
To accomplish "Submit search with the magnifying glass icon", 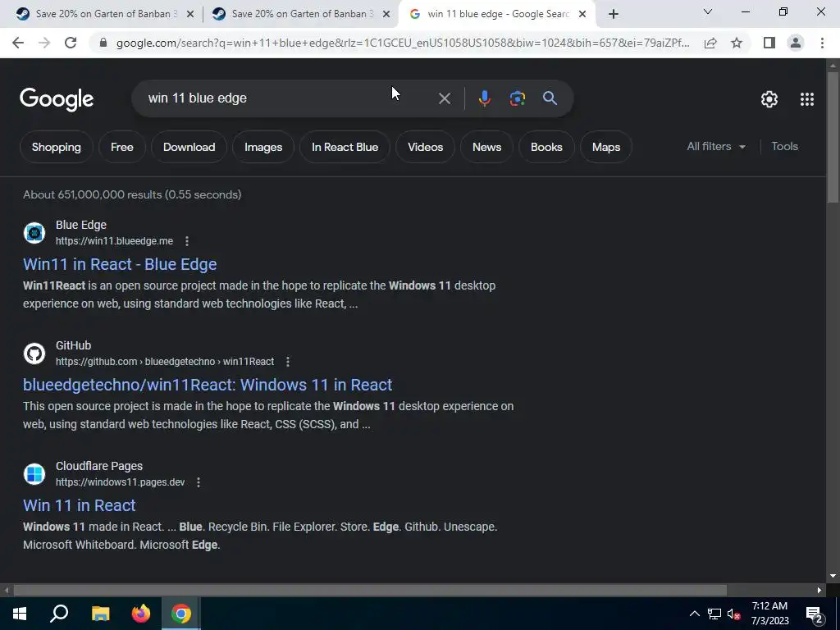I will [x=550, y=98].
